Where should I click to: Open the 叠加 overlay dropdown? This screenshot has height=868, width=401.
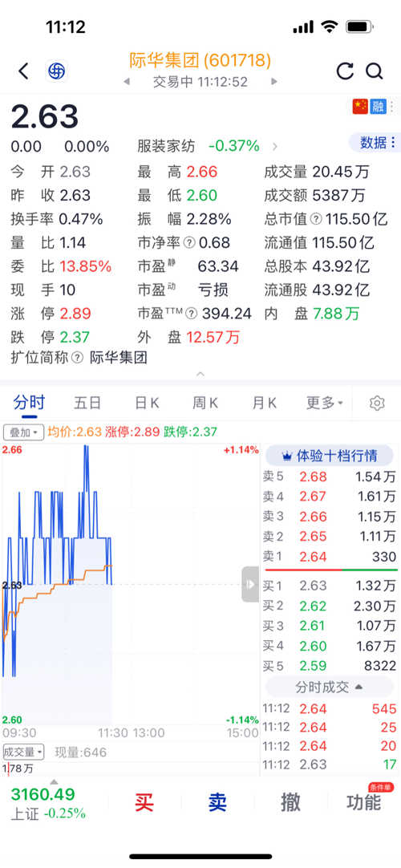[23, 432]
